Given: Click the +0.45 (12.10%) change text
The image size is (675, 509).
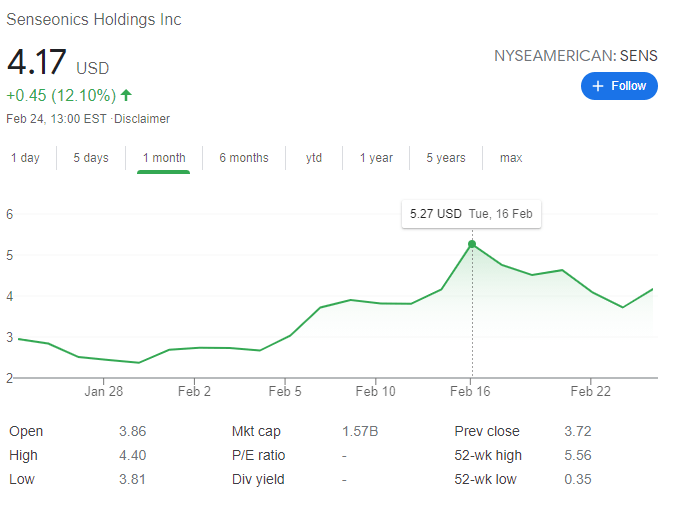Looking at the screenshot, I should click(61, 95).
